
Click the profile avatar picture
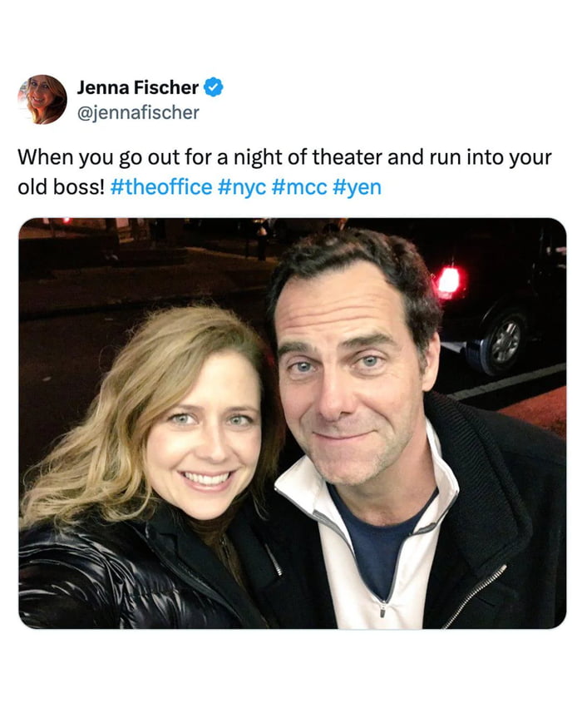(x=42, y=99)
